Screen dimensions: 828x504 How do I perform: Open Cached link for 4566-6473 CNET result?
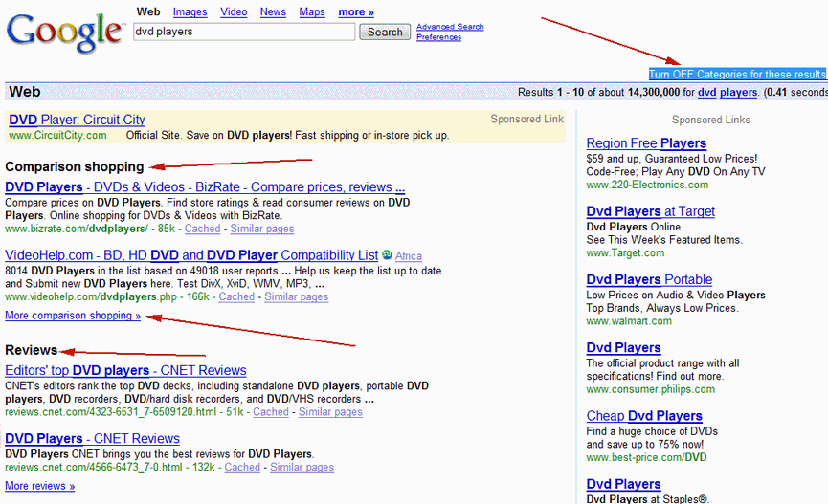pos(242,467)
